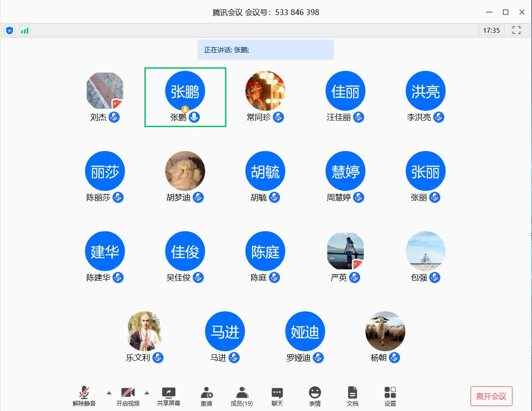Open the Share Screen (共享屏幕) tool
532x411 pixels.
point(168,396)
